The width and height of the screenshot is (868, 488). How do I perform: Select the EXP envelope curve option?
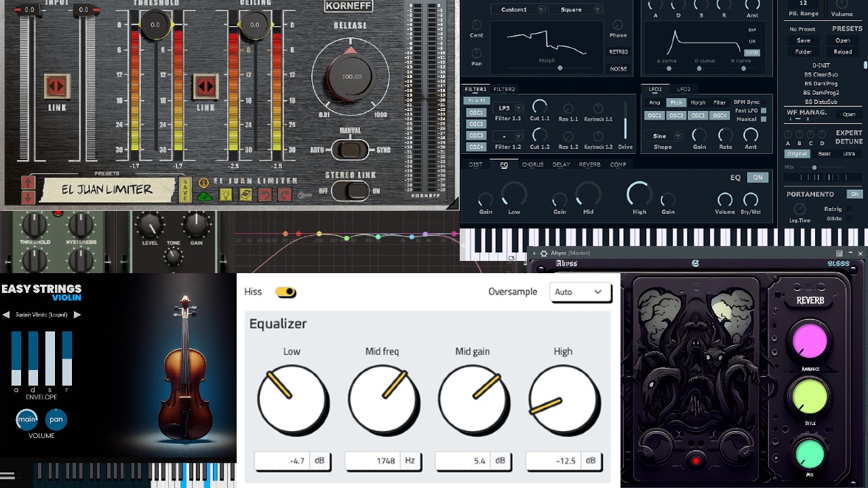(x=752, y=30)
